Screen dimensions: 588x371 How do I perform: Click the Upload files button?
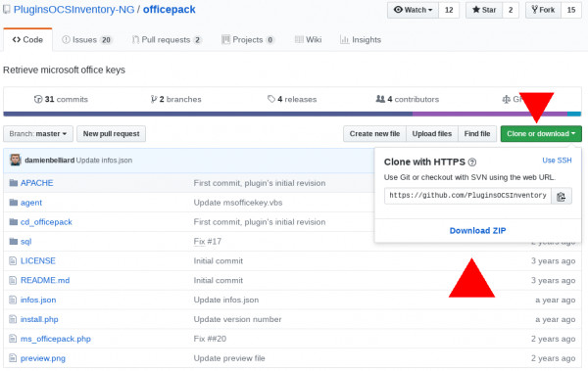(x=432, y=134)
